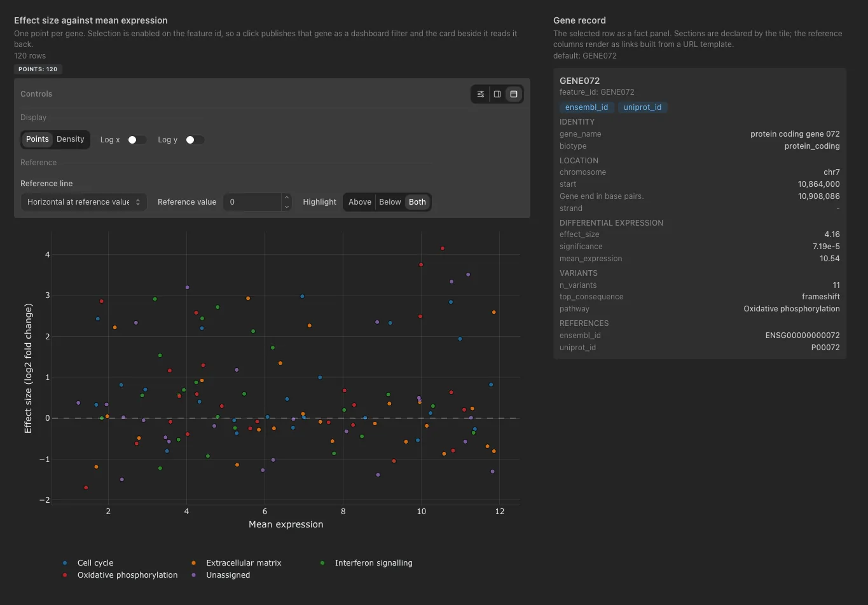This screenshot has width=868, height=605.
Task: Decrement the Reference value stepper down arrow
Action: click(287, 207)
